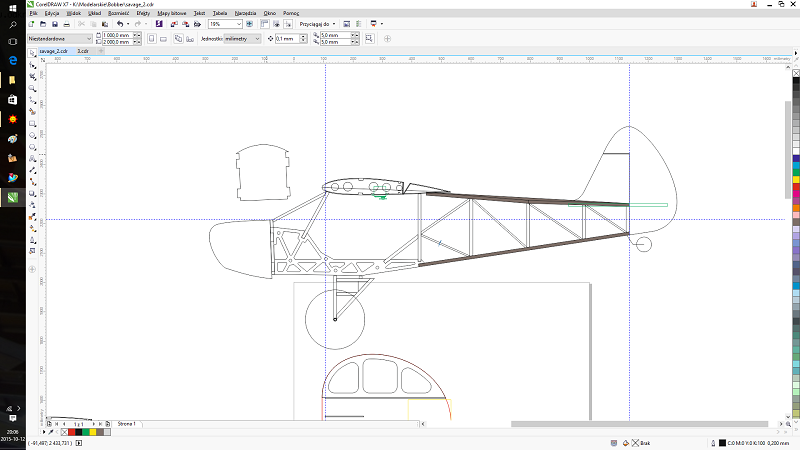Click the Print icon in toolbar

tap(66, 24)
